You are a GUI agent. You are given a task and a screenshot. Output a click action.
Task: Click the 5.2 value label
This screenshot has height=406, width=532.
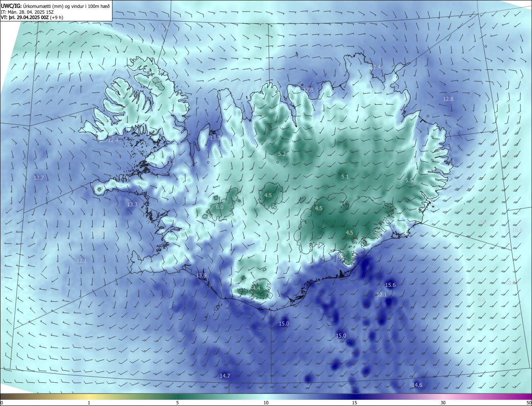pos(282,154)
